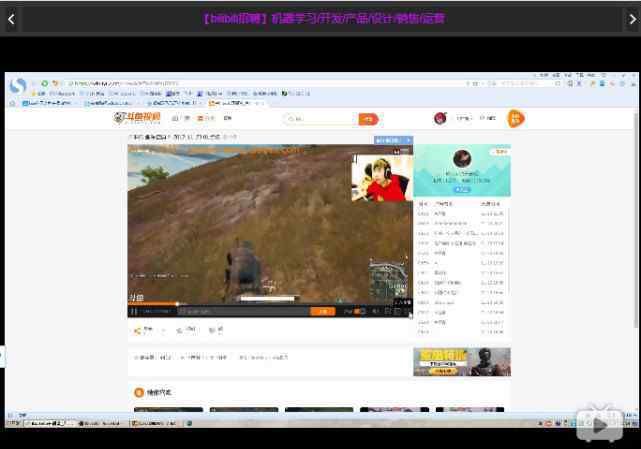Click the volume icon in player controls
The image size is (641, 449).
(375, 312)
